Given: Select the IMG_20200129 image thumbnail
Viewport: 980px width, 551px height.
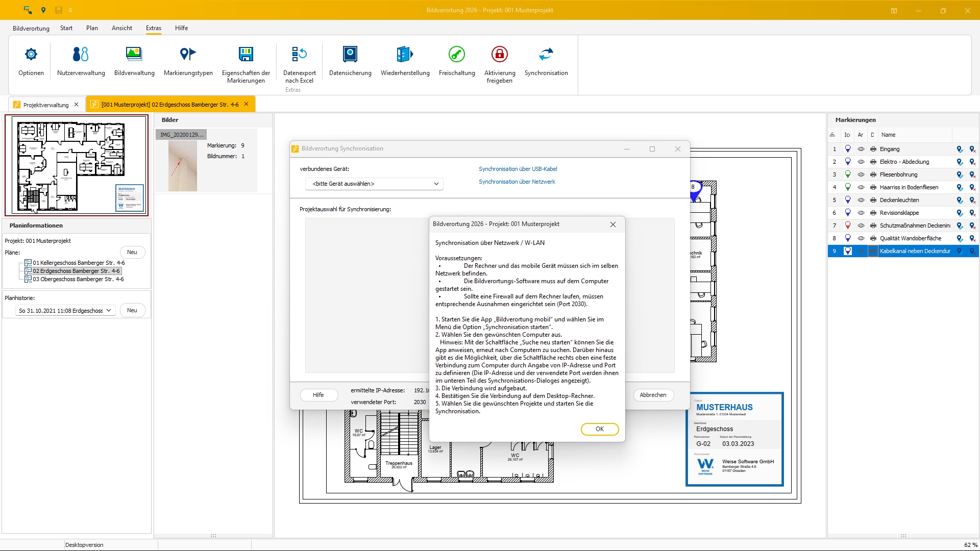Looking at the screenshot, I should pyautogui.click(x=183, y=166).
